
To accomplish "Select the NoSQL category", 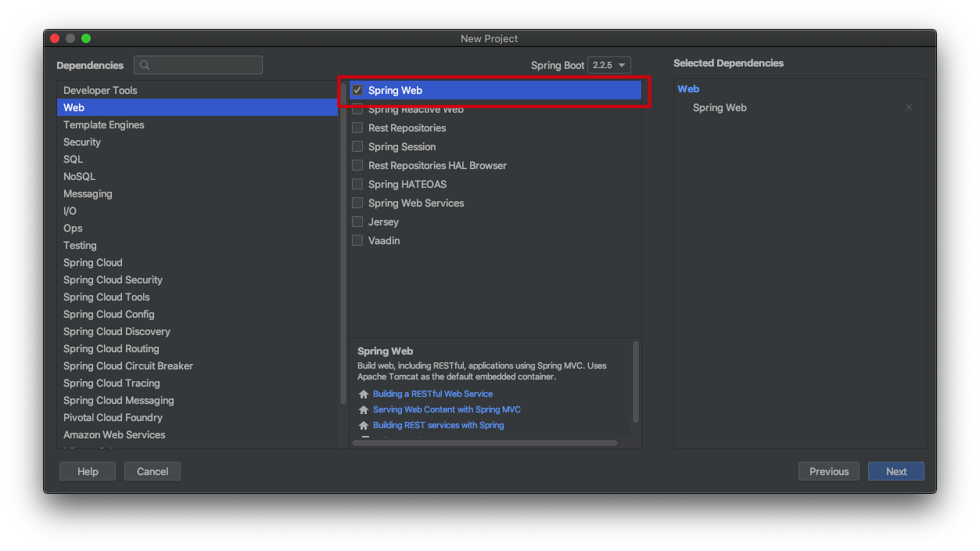I will point(198,176).
